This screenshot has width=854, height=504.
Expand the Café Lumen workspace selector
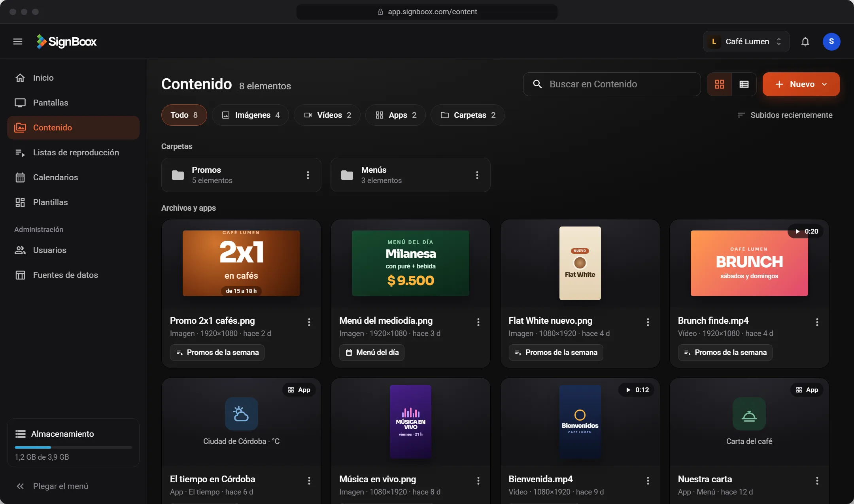(746, 42)
